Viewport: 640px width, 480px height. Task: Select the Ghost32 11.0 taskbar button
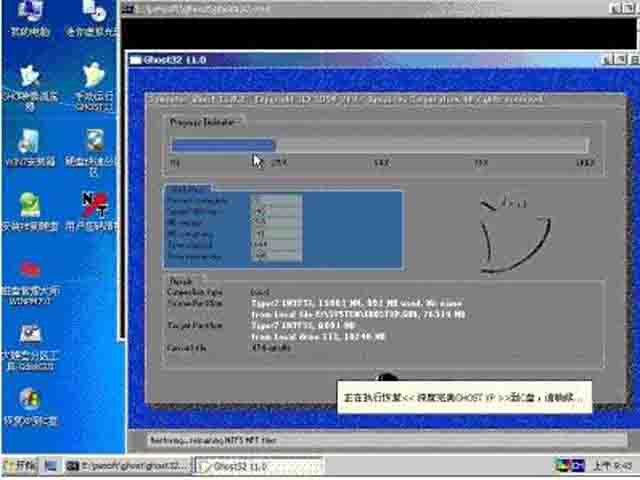(x=259, y=466)
